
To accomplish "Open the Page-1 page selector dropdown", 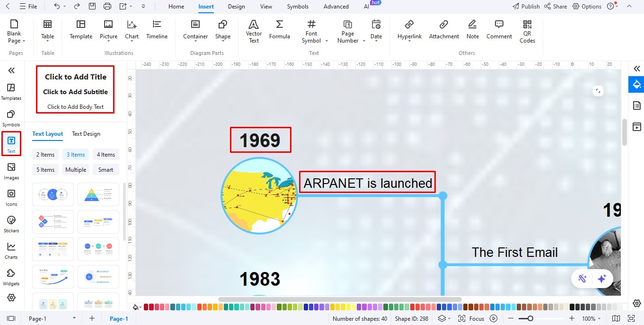I will (x=74, y=319).
